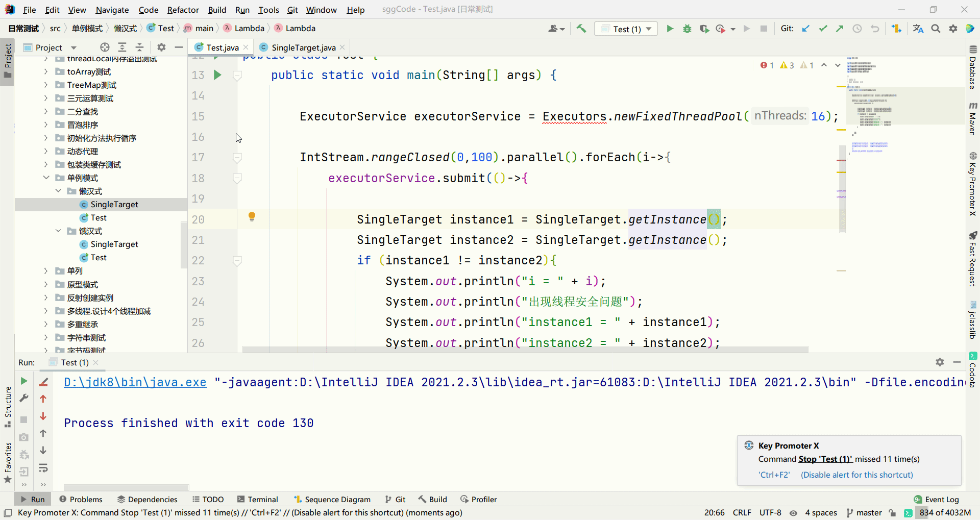The width and height of the screenshot is (980, 520).
Task: Click Select Opened File target icon in Project panel
Action: [x=105, y=47]
